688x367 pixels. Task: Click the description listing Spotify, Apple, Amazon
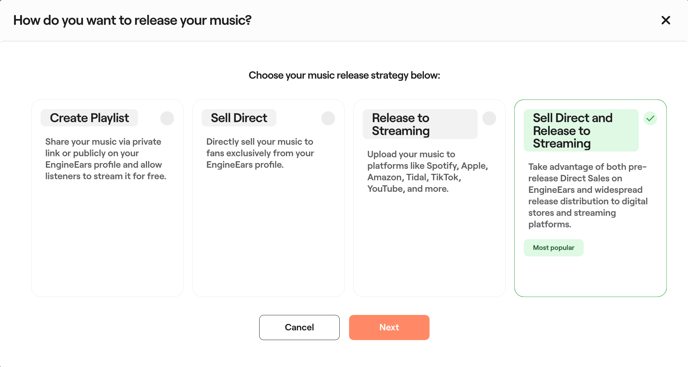coord(427,172)
